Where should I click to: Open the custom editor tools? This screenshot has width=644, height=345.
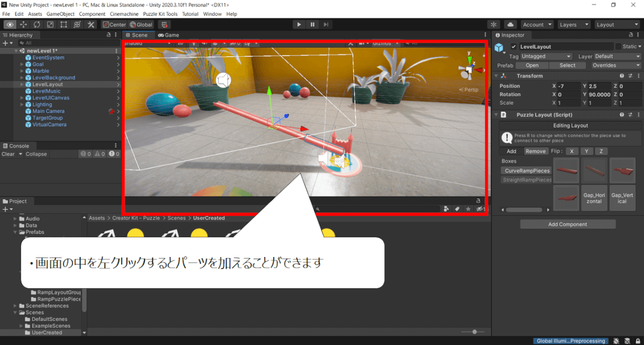[91, 25]
